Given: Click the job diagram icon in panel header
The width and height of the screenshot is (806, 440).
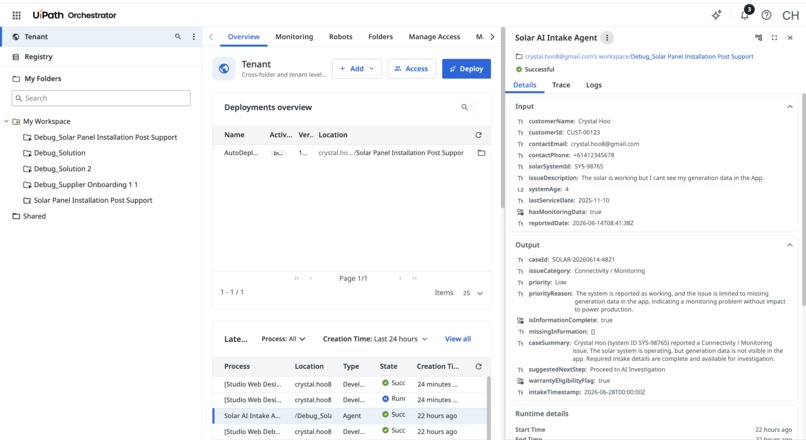Looking at the screenshot, I should pos(758,38).
